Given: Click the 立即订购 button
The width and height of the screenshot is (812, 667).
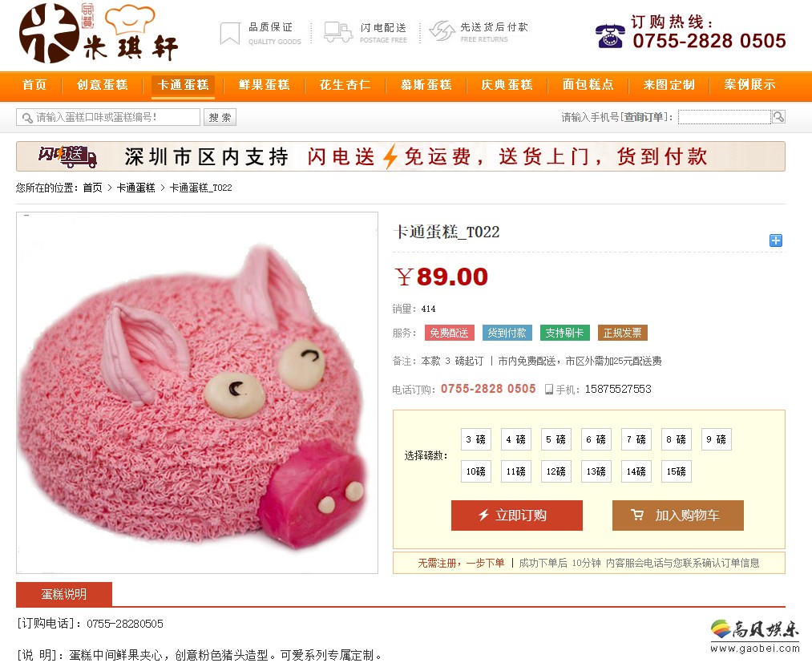Looking at the screenshot, I should [x=517, y=515].
